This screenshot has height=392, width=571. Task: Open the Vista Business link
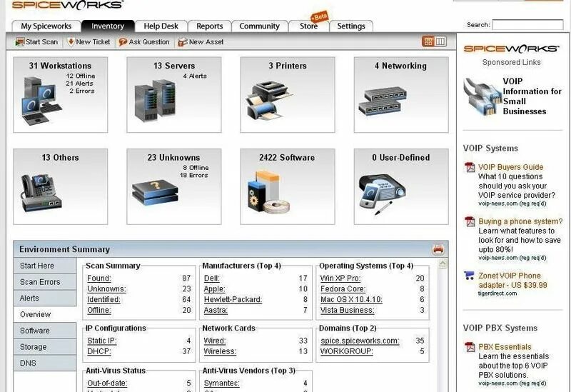click(x=347, y=310)
